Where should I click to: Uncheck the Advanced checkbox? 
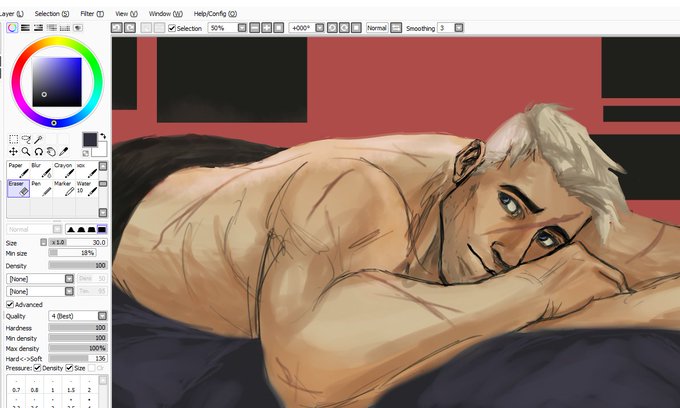pos(10,304)
